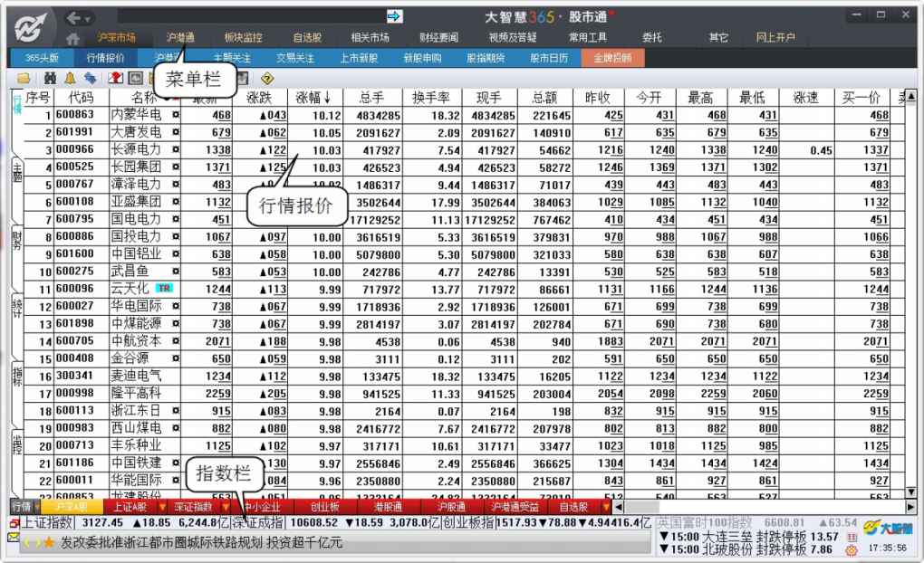Expand the arrow next to 上证A股
Viewport: 924px width, 563px height.
coord(162,507)
